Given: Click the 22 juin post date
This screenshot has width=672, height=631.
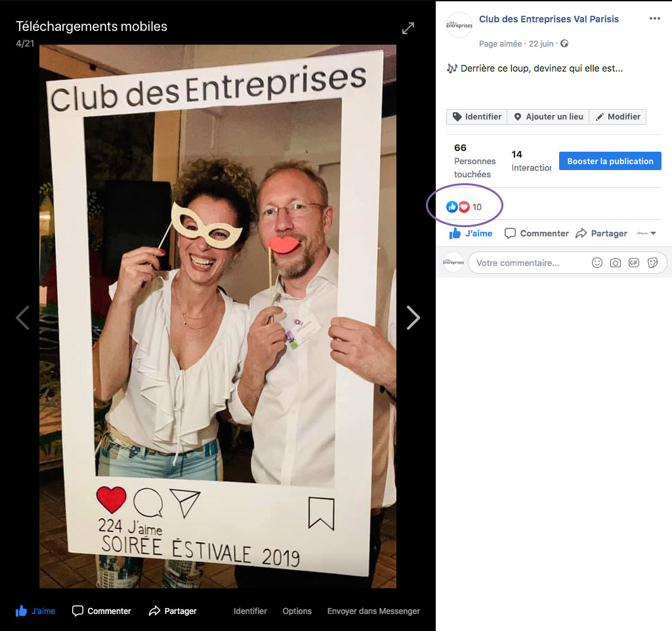Looking at the screenshot, I should (x=541, y=44).
